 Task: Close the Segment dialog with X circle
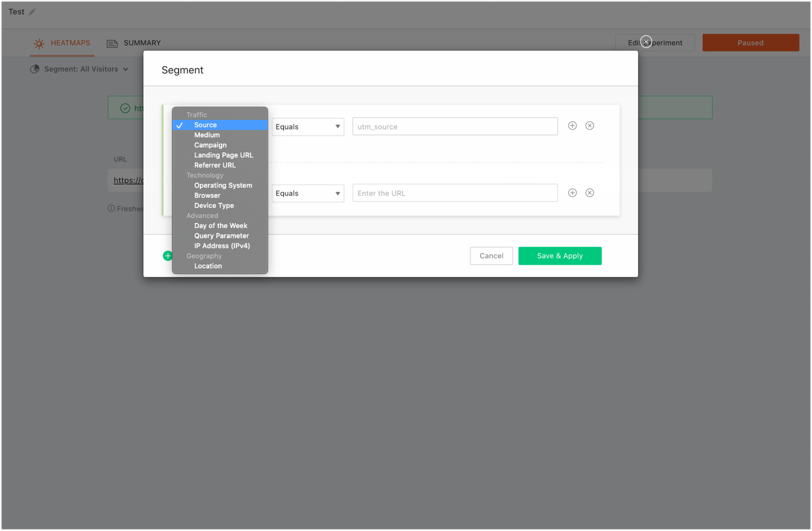pos(646,42)
